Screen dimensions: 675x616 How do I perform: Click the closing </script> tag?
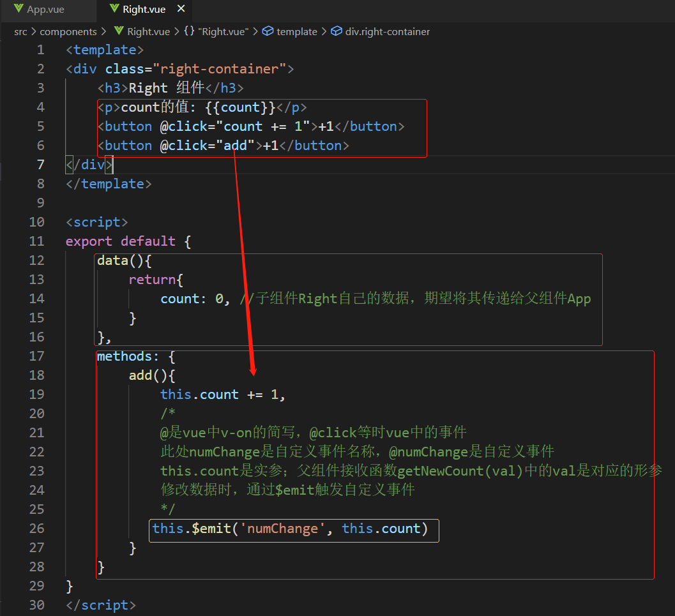[101, 605]
